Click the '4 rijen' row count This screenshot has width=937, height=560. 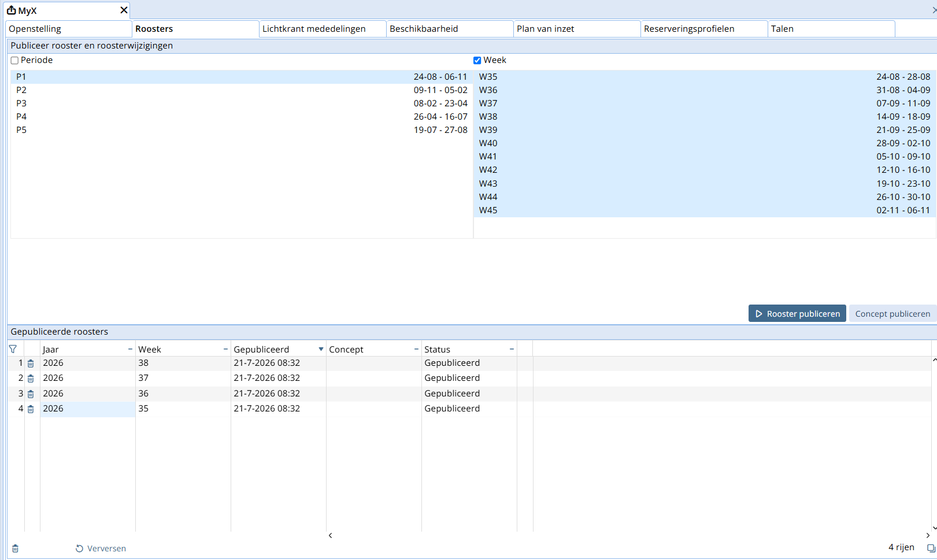click(x=901, y=547)
